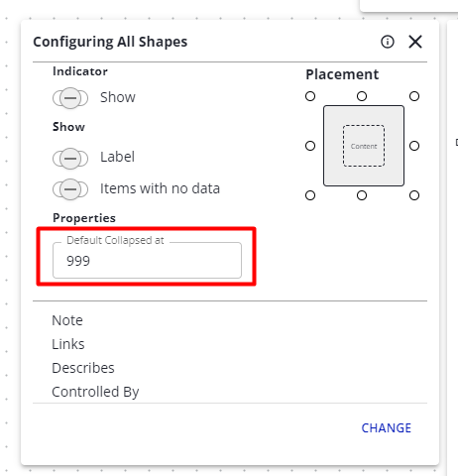Select the Note property item
The width and height of the screenshot is (458, 476).
coord(67,320)
